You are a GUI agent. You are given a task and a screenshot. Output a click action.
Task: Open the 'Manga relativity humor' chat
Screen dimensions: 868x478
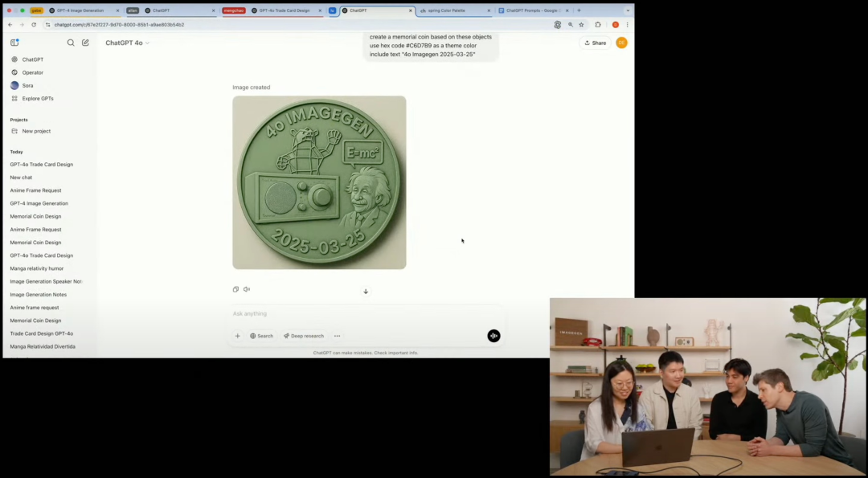pos(36,268)
